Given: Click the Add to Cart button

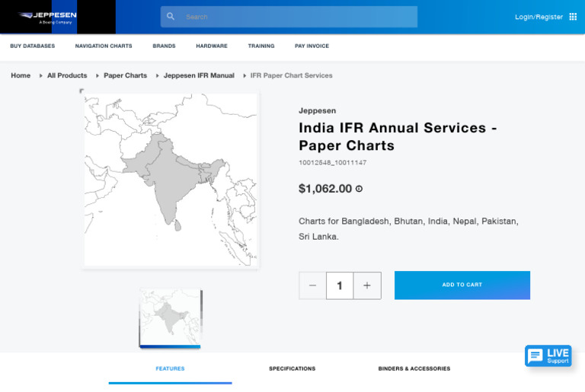Looking at the screenshot, I should (462, 285).
